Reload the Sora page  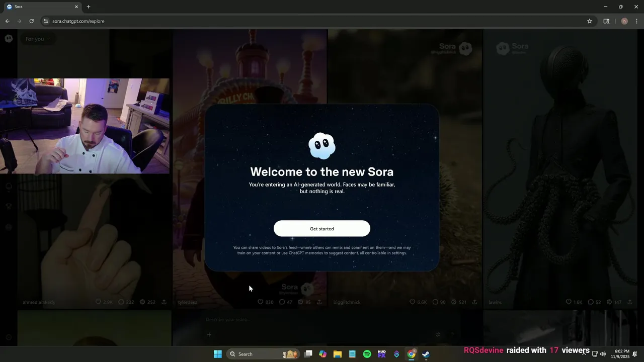pyautogui.click(x=31, y=21)
